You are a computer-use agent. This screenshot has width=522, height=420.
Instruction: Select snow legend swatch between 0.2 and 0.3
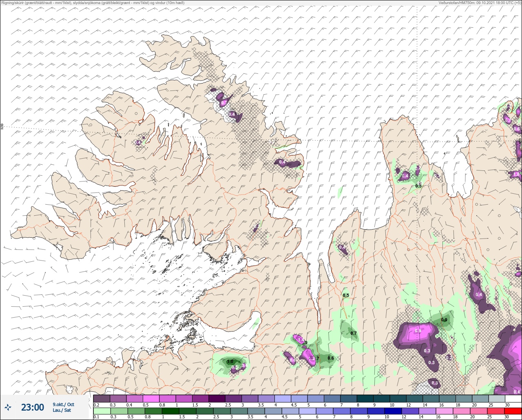click(x=102, y=398)
